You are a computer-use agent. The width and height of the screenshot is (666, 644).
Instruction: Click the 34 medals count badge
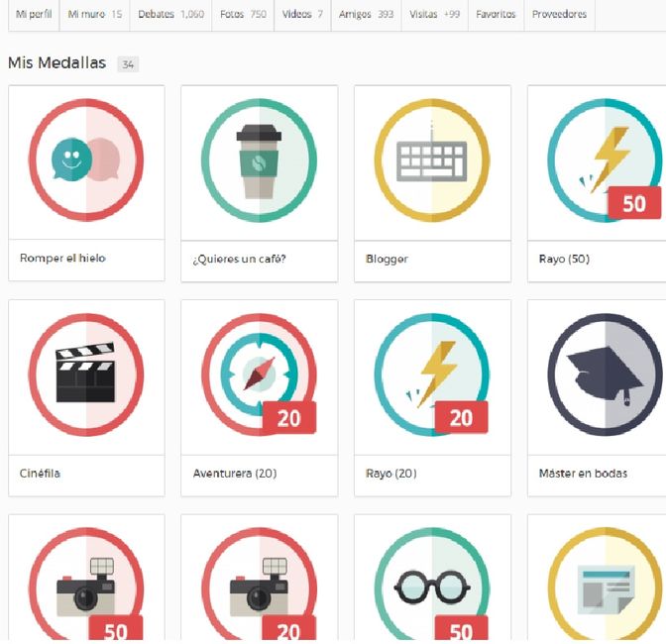pos(128,64)
